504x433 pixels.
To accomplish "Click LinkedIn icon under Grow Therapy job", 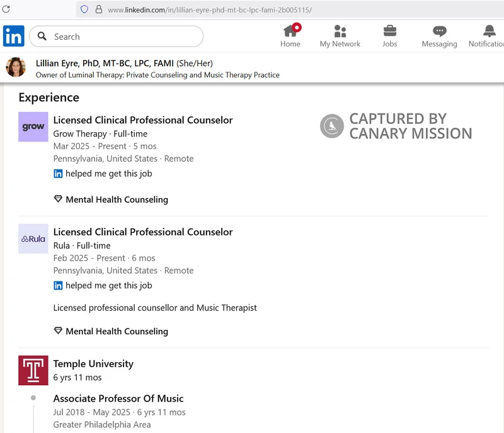I will click(x=58, y=174).
